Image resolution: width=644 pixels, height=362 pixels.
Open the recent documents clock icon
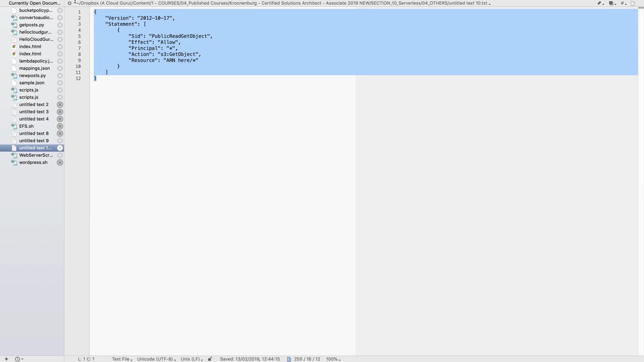pos(18,359)
